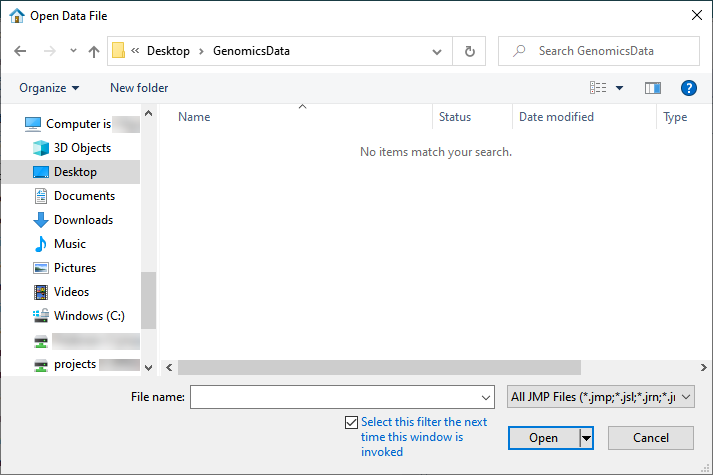Screen dimensions: 713x475
Task: Open the help question mark icon
Action: click(x=688, y=88)
